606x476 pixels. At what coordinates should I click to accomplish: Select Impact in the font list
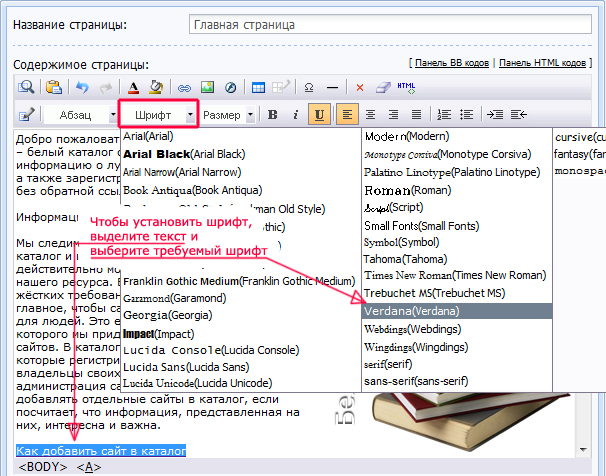tap(158, 334)
